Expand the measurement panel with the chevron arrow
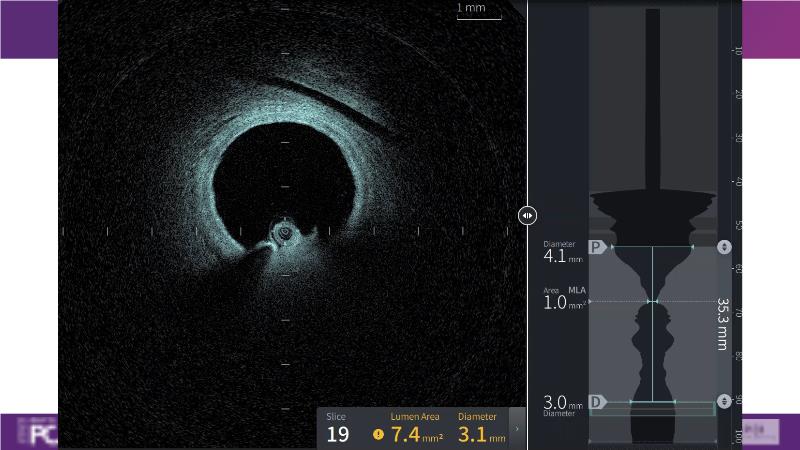This screenshot has height=450, width=800. pos(517,429)
